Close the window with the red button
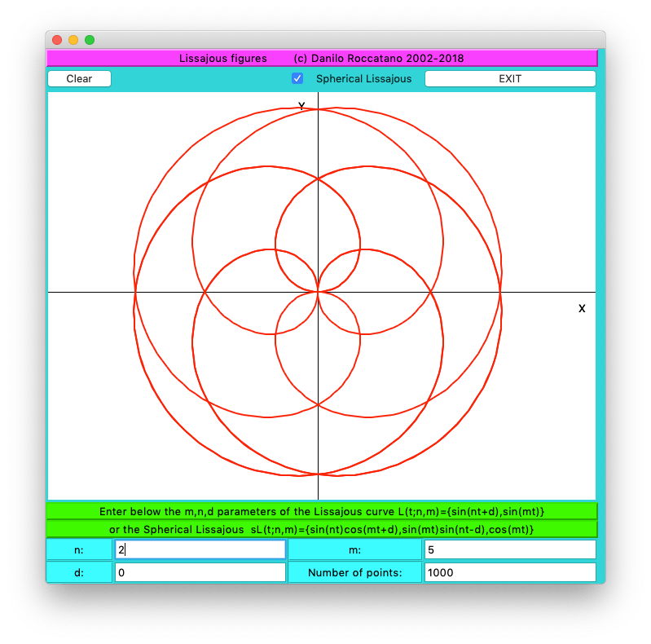The image size is (651, 644). click(x=57, y=40)
